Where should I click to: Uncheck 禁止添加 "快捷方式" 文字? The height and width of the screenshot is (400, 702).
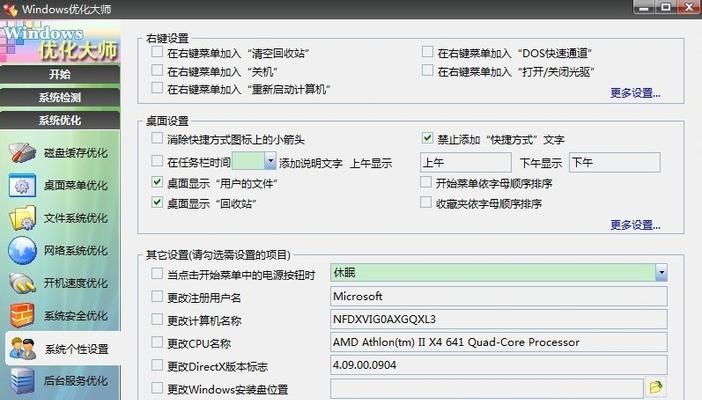[x=428, y=138]
